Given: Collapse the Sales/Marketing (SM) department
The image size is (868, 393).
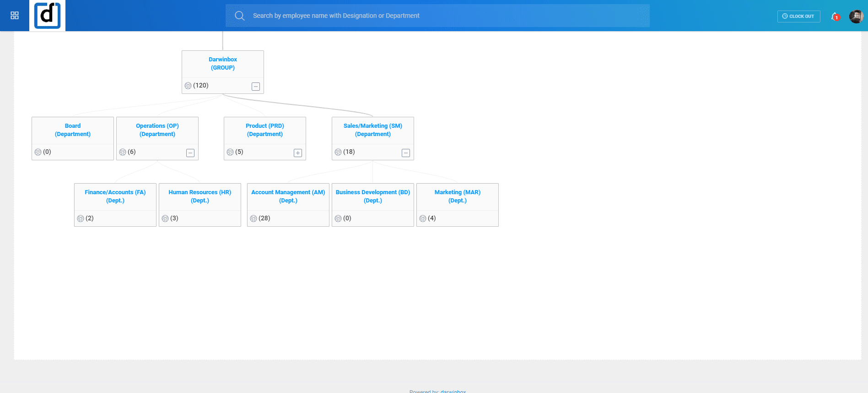Looking at the screenshot, I should tap(406, 153).
